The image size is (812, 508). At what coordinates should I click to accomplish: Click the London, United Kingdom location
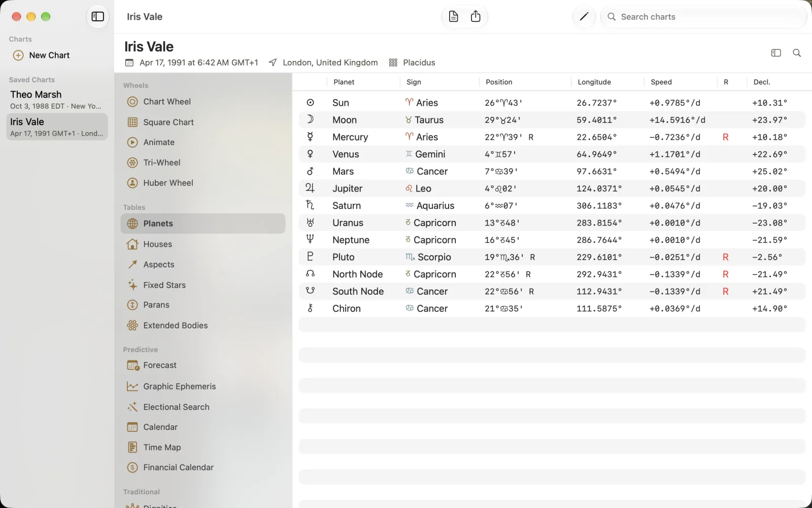pos(330,62)
